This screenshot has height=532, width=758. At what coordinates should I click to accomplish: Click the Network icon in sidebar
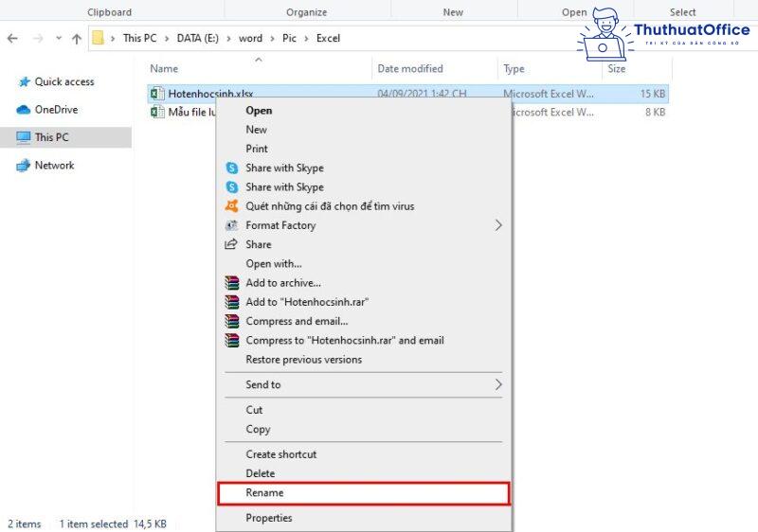23,165
